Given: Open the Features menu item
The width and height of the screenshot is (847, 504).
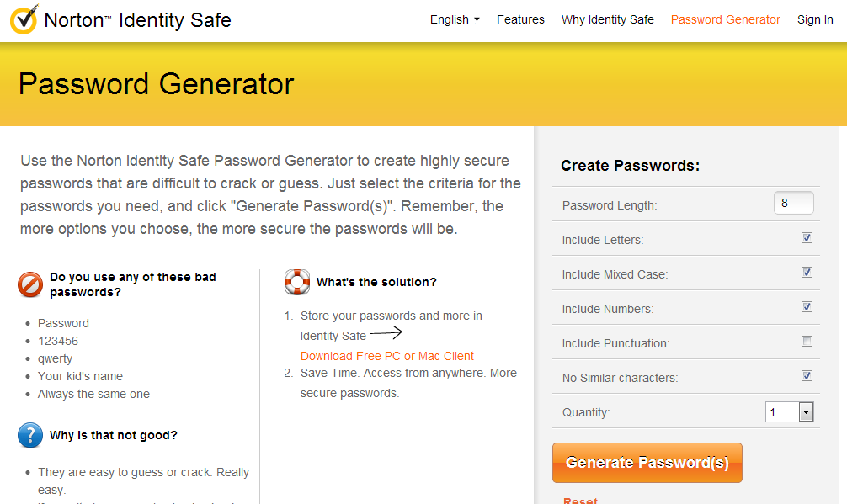Looking at the screenshot, I should (520, 19).
